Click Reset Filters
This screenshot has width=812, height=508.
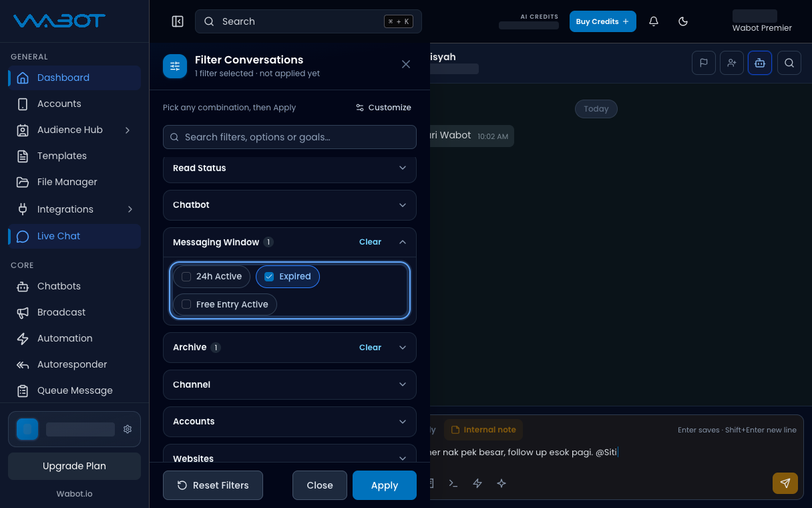click(213, 485)
